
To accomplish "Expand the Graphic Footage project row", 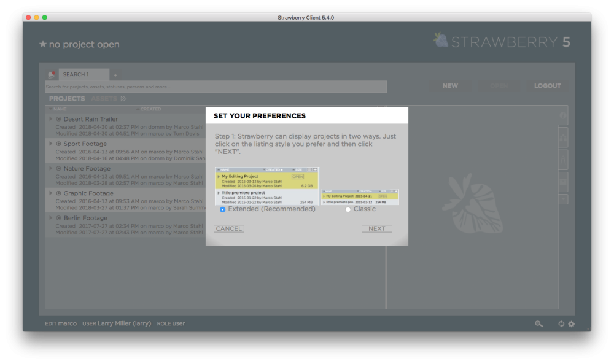I will coord(50,193).
